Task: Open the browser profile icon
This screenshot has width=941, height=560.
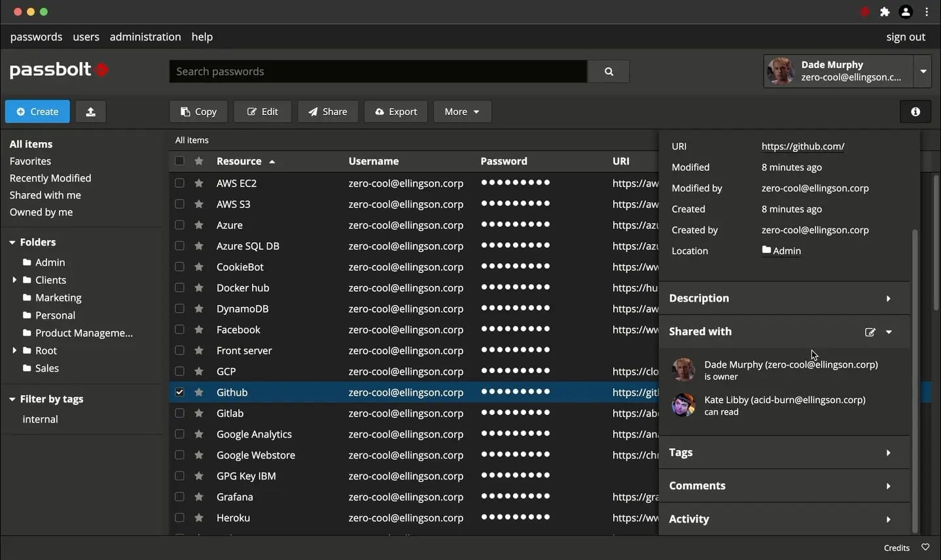Action: click(906, 12)
